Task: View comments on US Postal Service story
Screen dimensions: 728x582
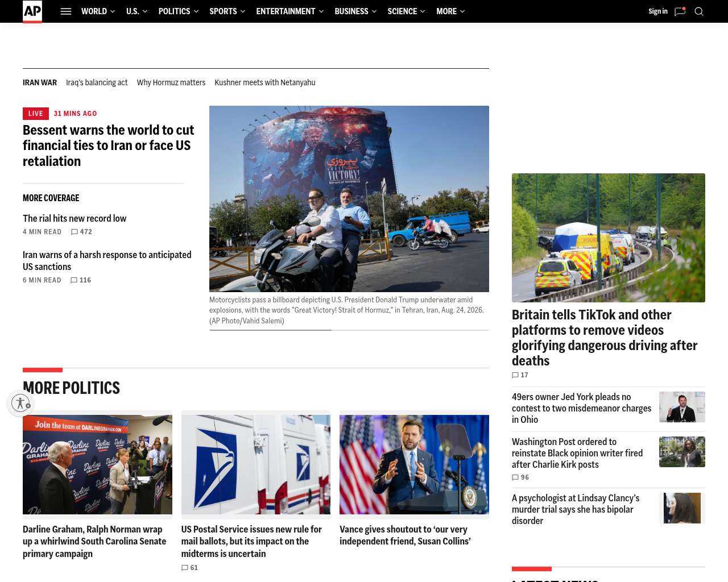Action: pyautogui.click(x=189, y=568)
